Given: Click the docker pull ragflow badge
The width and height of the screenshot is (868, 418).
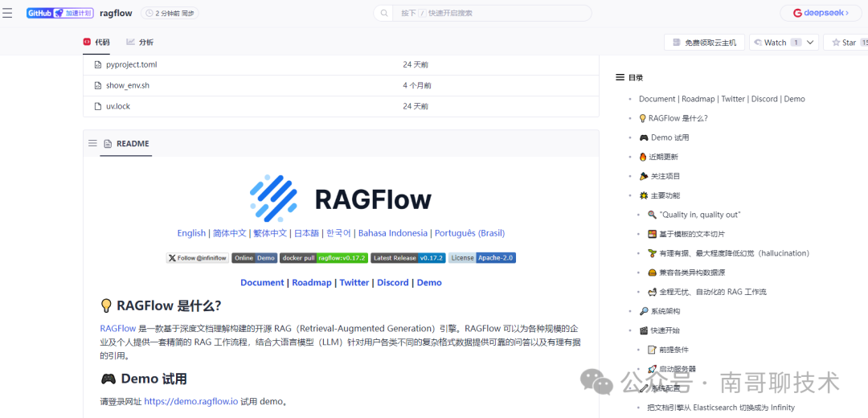Looking at the screenshot, I should click(x=324, y=258).
